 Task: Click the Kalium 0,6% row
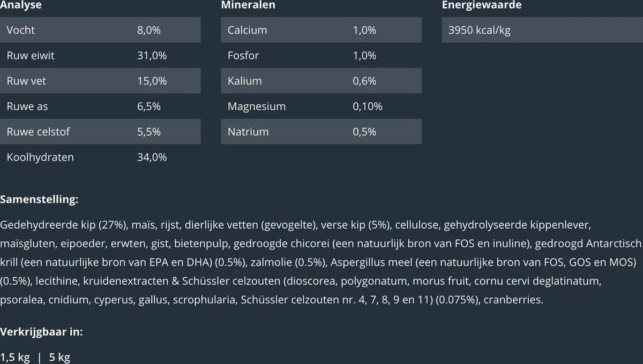click(x=321, y=81)
